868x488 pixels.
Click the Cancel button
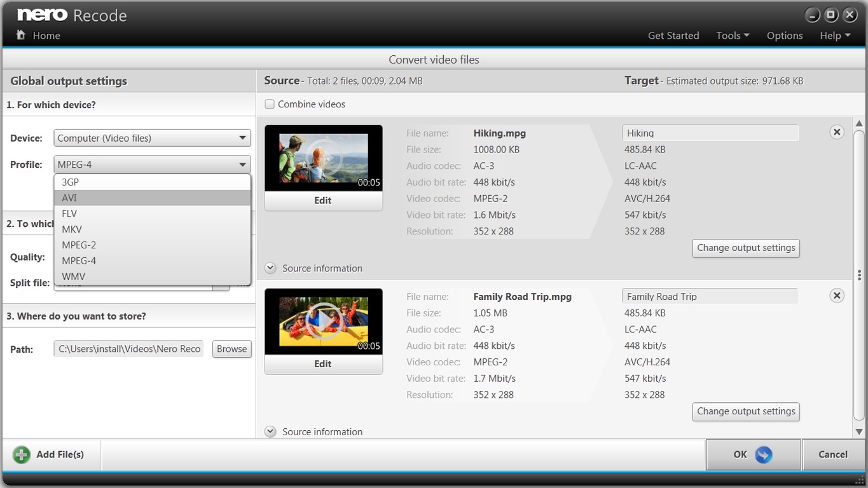(833, 454)
